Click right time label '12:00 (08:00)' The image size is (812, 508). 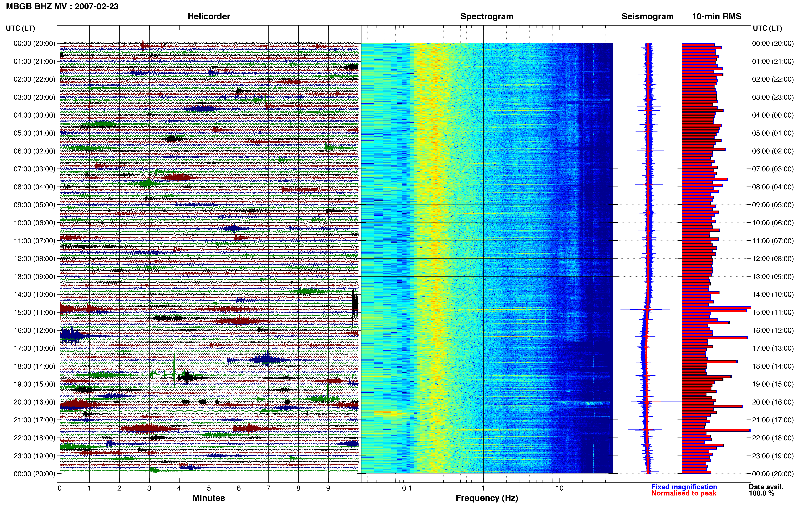(773, 259)
